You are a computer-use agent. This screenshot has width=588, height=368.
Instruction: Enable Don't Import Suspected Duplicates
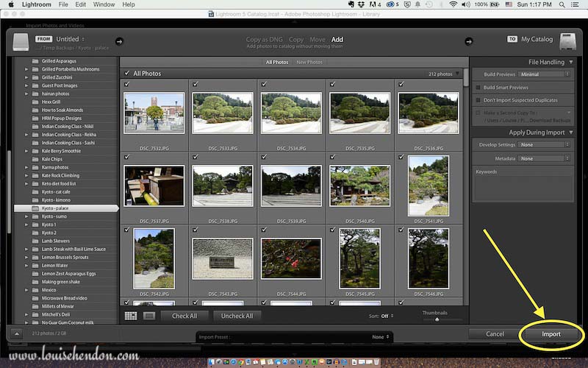[478, 100]
